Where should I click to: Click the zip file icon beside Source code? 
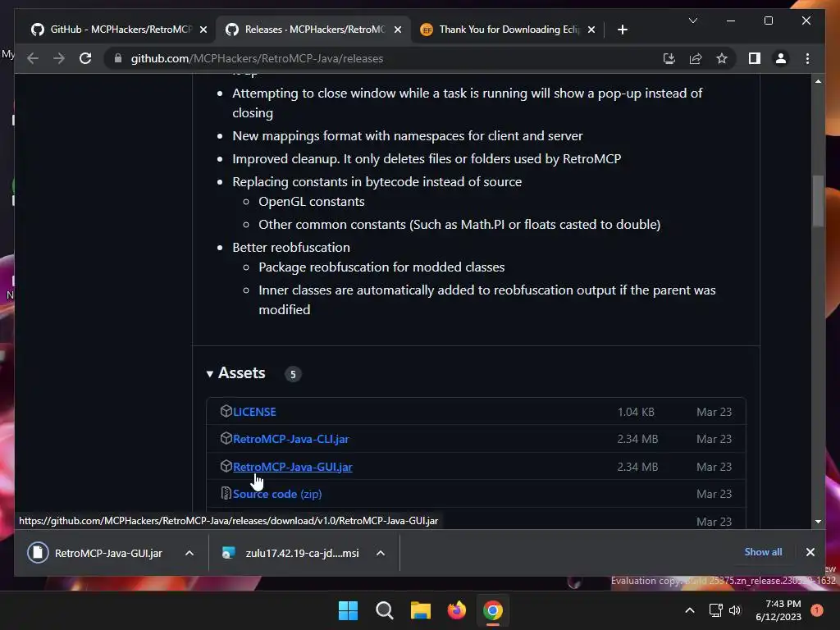pos(226,493)
